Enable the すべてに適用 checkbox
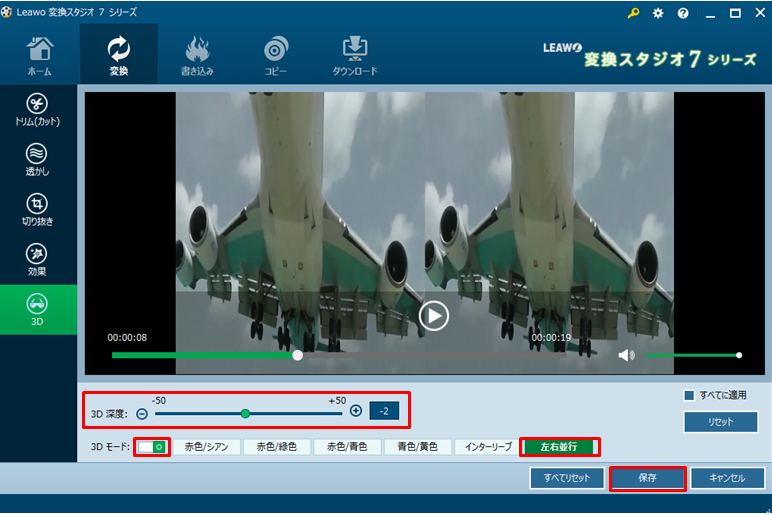This screenshot has height=515, width=772. [x=689, y=395]
